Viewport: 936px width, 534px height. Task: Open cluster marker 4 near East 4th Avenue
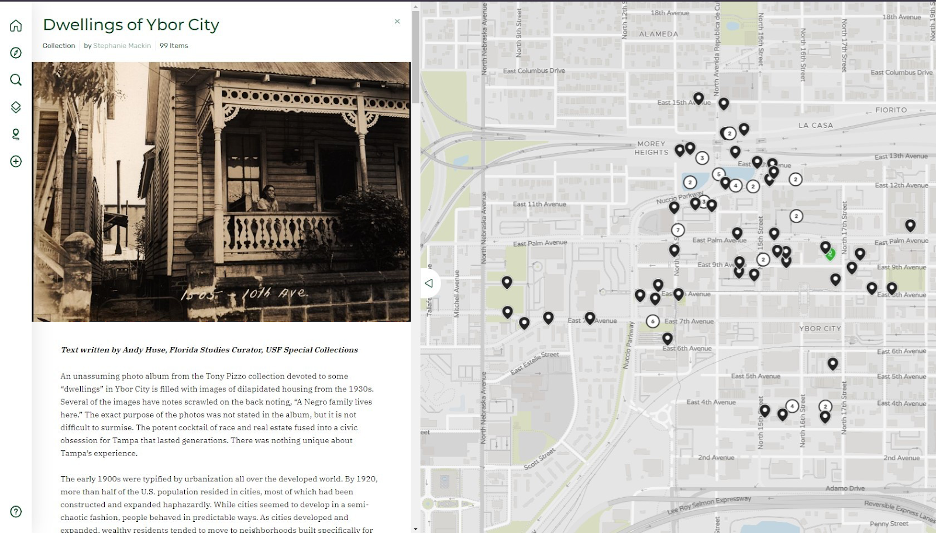[x=792, y=406]
